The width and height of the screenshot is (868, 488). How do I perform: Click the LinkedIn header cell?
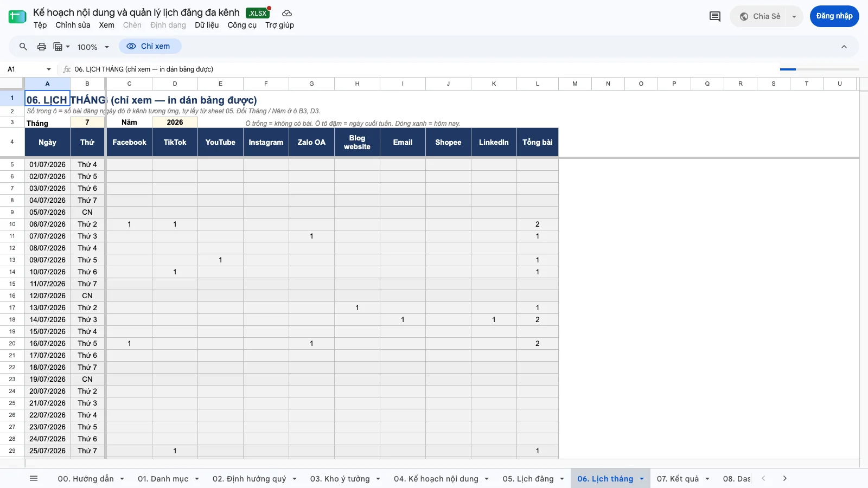click(494, 142)
